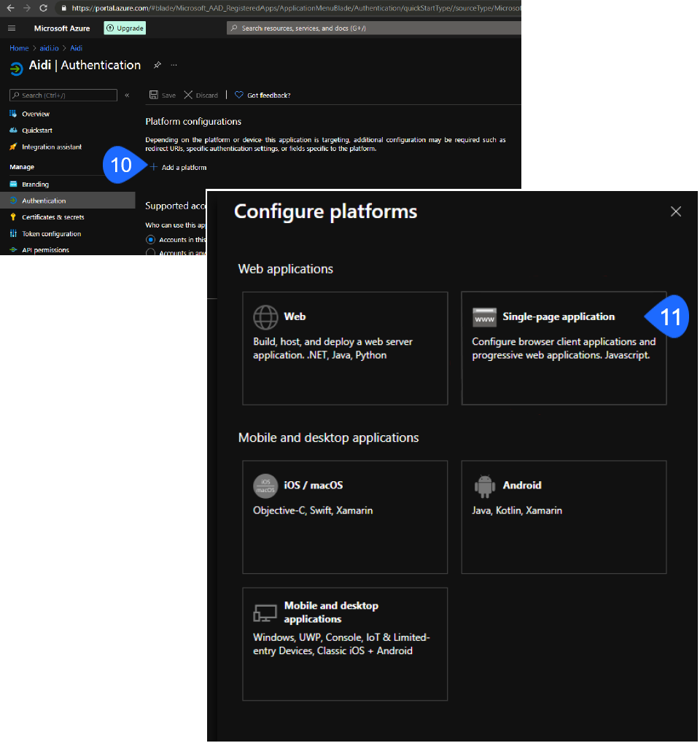The height and width of the screenshot is (743, 700).
Task: Open the Aidi breadcrumb link
Action: tap(77, 48)
